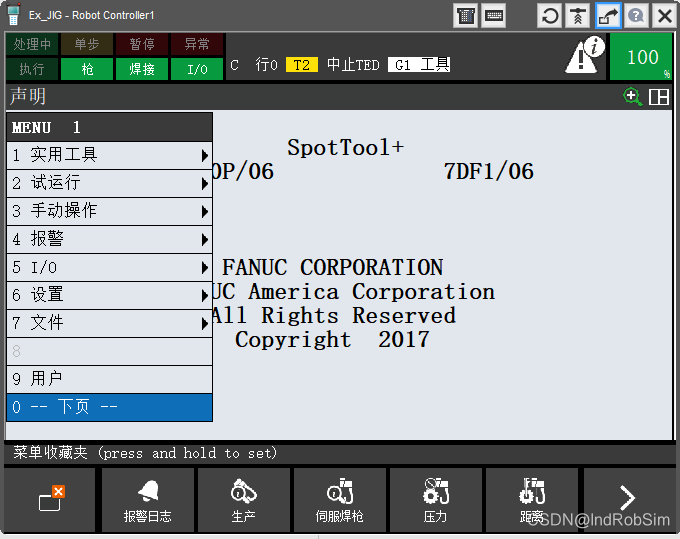Click the green 焊接 weld indicator
Screen dimensions: 680x539
(x=142, y=69)
